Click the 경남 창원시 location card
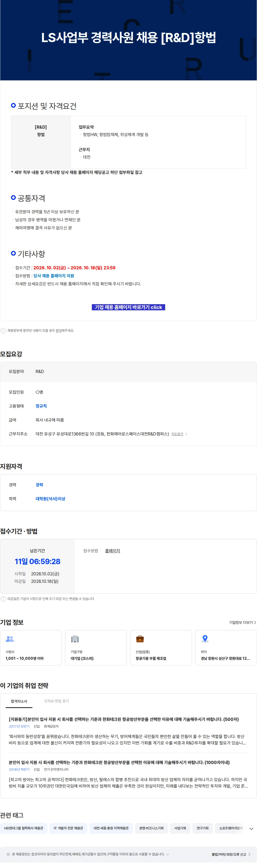This screenshot has height=868, width=257. [x=226, y=648]
